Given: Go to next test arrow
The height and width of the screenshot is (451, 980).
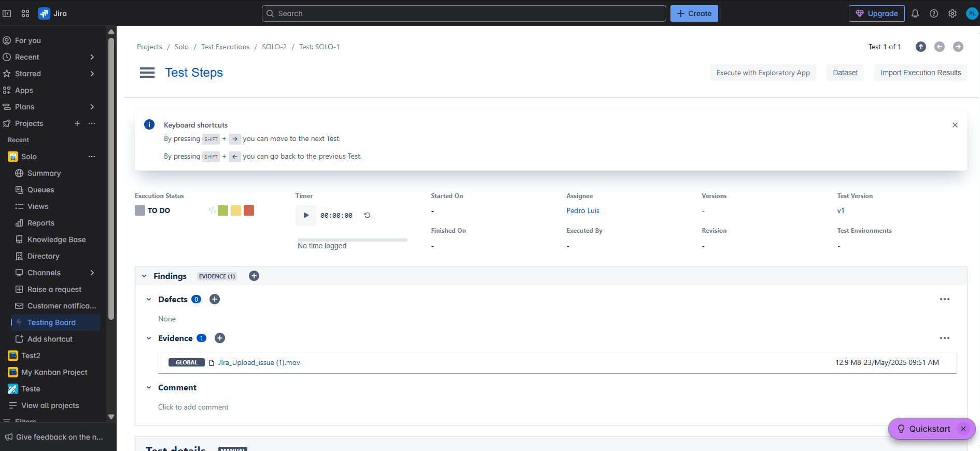Looking at the screenshot, I should [x=958, y=47].
